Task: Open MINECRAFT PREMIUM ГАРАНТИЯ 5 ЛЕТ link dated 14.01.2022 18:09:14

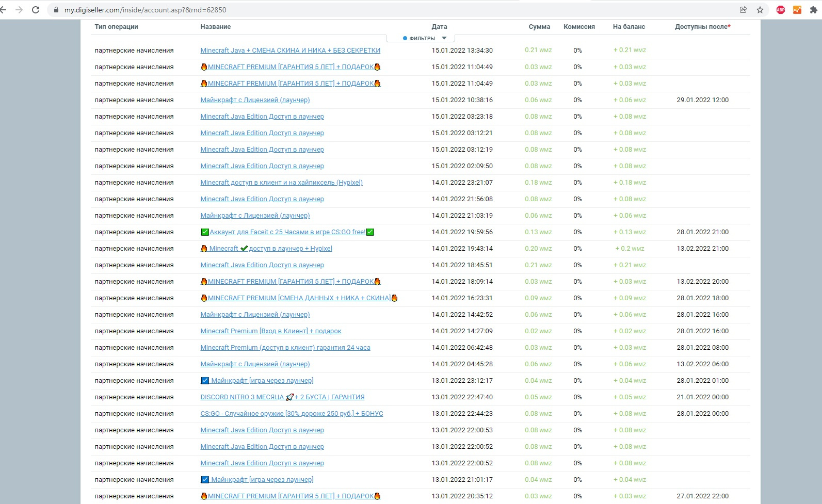Action: 291,282
